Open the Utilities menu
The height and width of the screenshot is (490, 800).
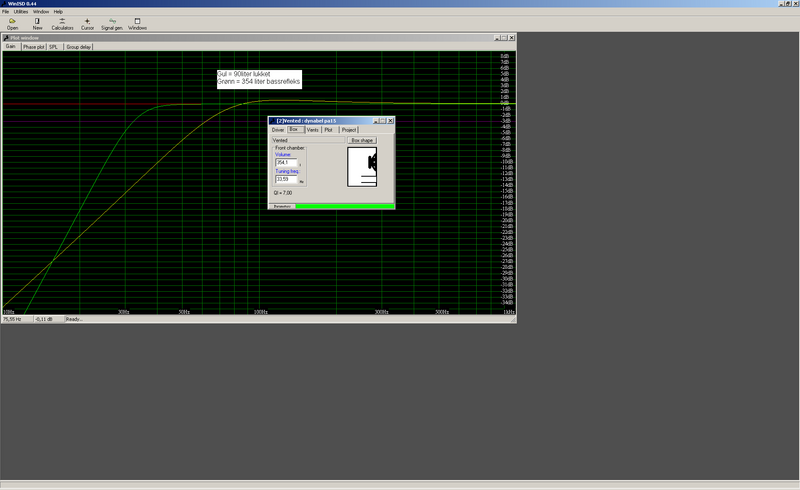pos(20,11)
